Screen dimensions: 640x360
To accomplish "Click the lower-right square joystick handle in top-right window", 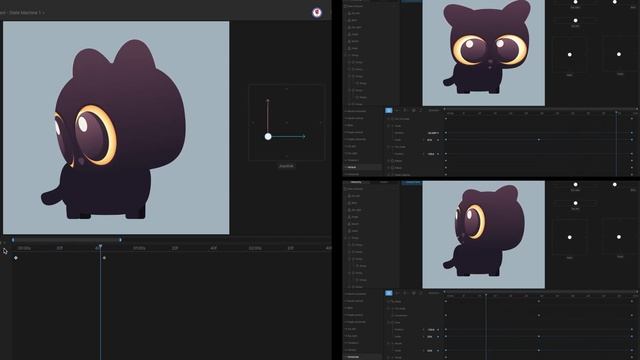I will (619, 54).
